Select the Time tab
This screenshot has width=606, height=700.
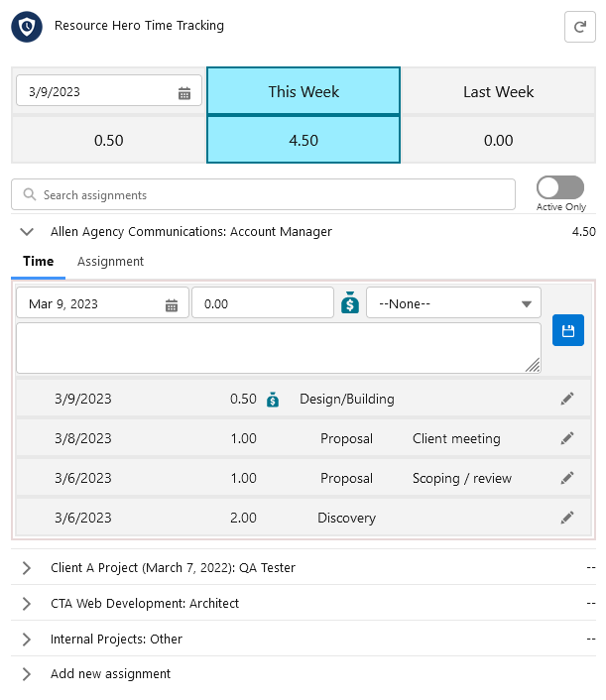pyautogui.click(x=39, y=261)
